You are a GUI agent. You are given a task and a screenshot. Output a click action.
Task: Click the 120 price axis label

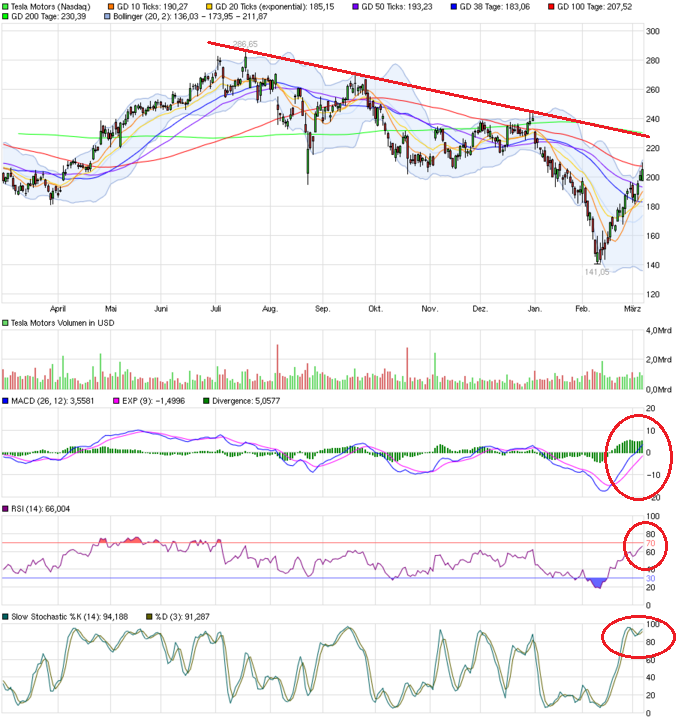[653, 295]
